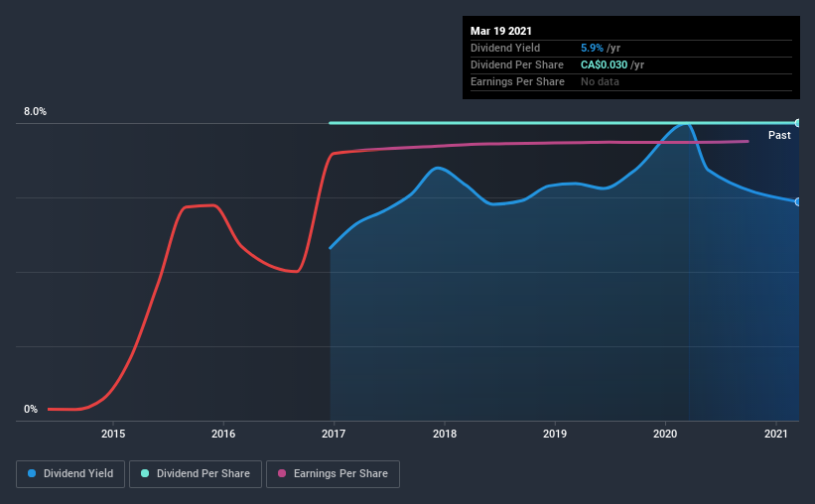Click the 2015 x-axis label
The image size is (815, 504).
point(113,434)
